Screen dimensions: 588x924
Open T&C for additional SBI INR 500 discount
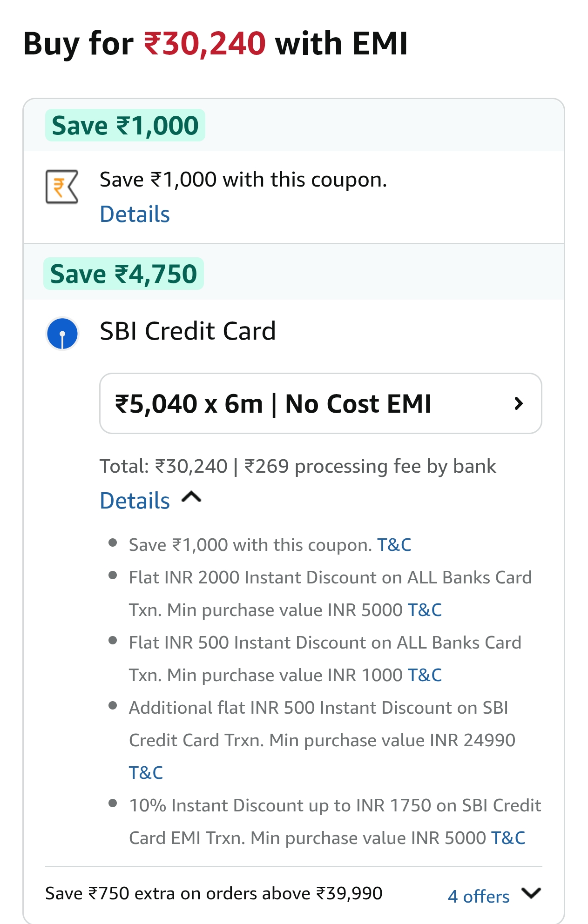[x=146, y=773]
